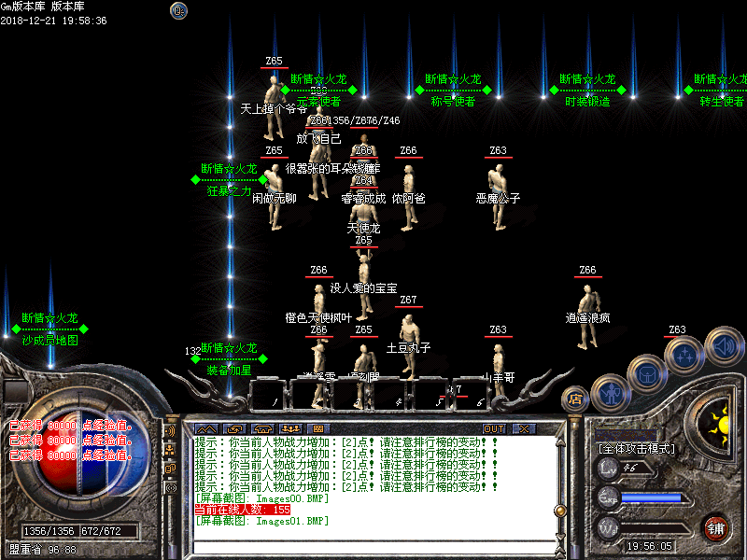Open the character status warrior icon
This screenshot has height=560, width=747.
(612, 394)
